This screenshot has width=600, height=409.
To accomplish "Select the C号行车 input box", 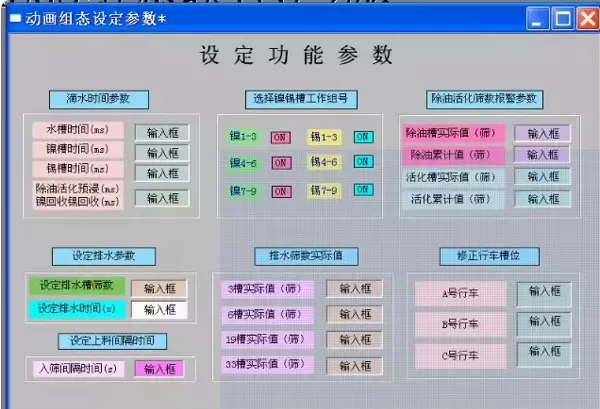I will [x=544, y=353].
